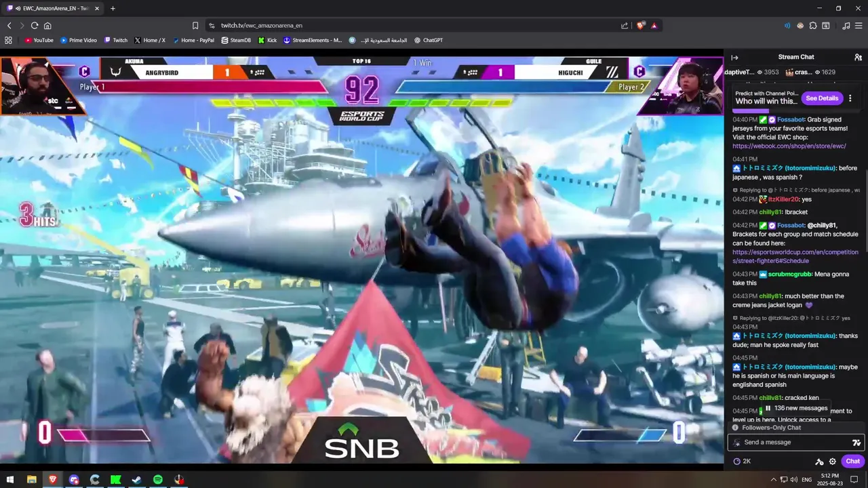Click ItzKiller20 username in chat
This screenshot has width=868, height=488.
click(783, 199)
